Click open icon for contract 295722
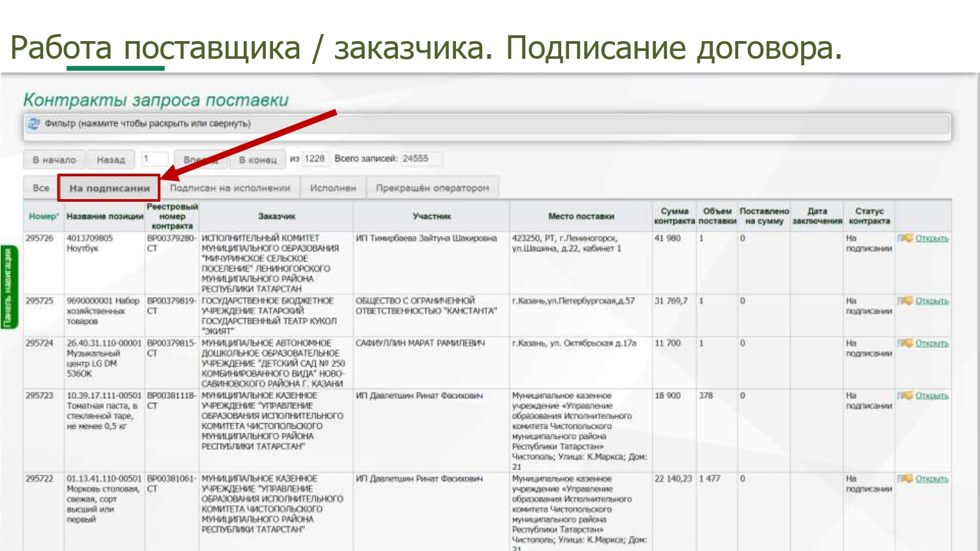 (905, 479)
